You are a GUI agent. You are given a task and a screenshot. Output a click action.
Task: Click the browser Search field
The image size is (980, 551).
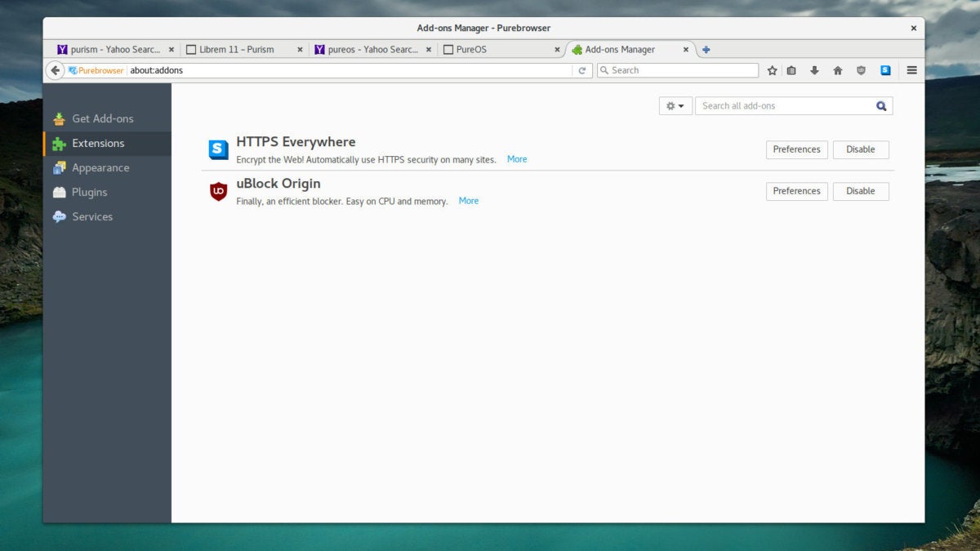pos(678,70)
